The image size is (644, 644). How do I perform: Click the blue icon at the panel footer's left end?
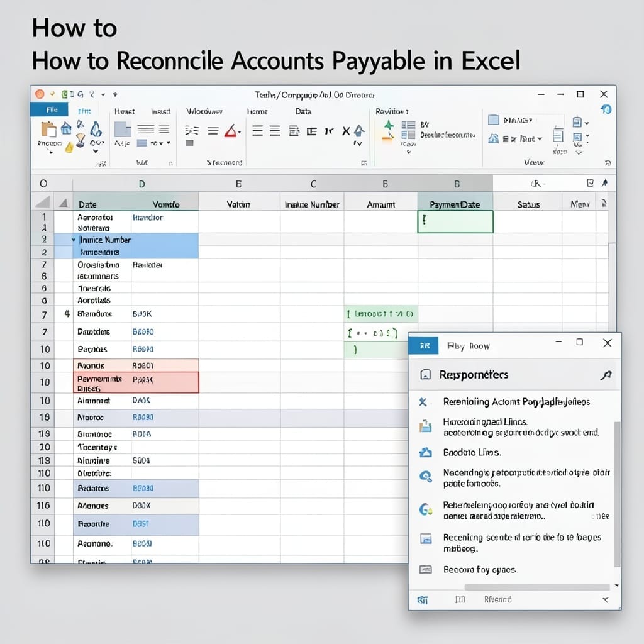pyautogui.click(x=423, y=600)
